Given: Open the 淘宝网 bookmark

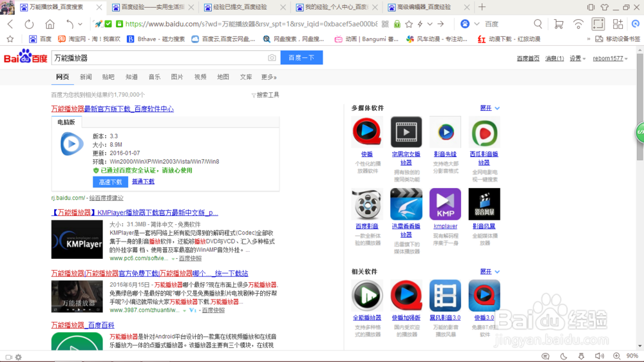Looking at the screenshot, I should coord(89,39).
